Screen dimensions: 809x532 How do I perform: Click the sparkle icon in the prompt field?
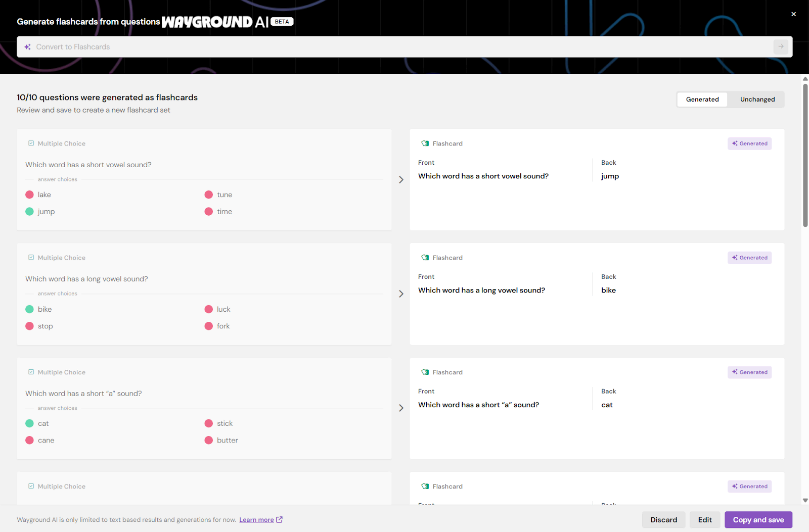28,47
